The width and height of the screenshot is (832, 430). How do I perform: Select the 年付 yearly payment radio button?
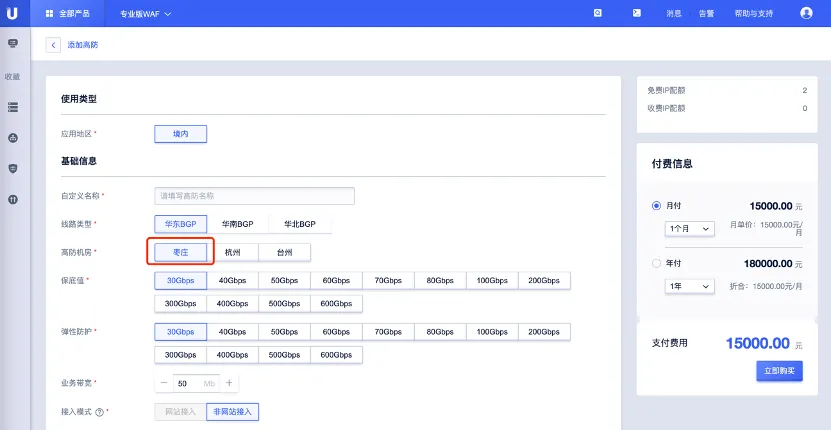click(656, 264)
